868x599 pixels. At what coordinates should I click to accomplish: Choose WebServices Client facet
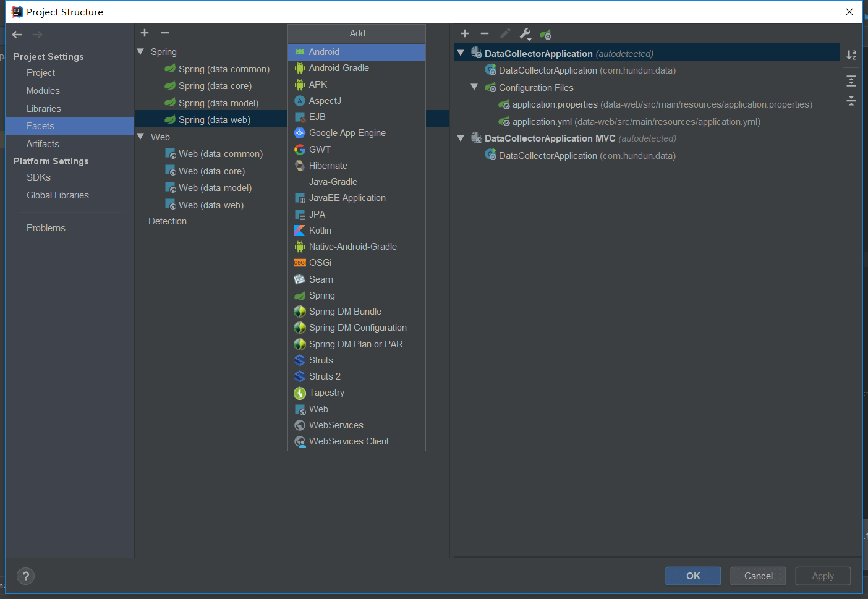coord(356,441)
